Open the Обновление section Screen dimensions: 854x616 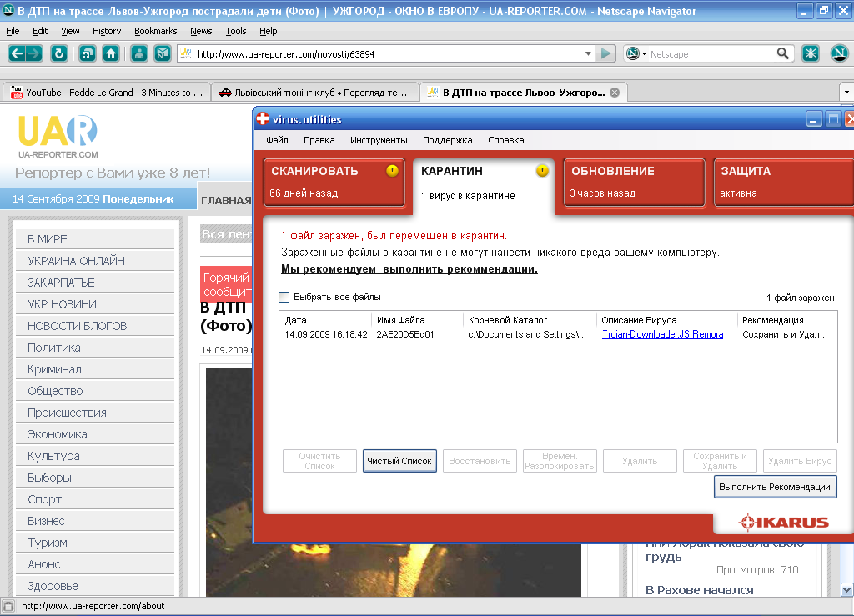(x=635, y=183)
